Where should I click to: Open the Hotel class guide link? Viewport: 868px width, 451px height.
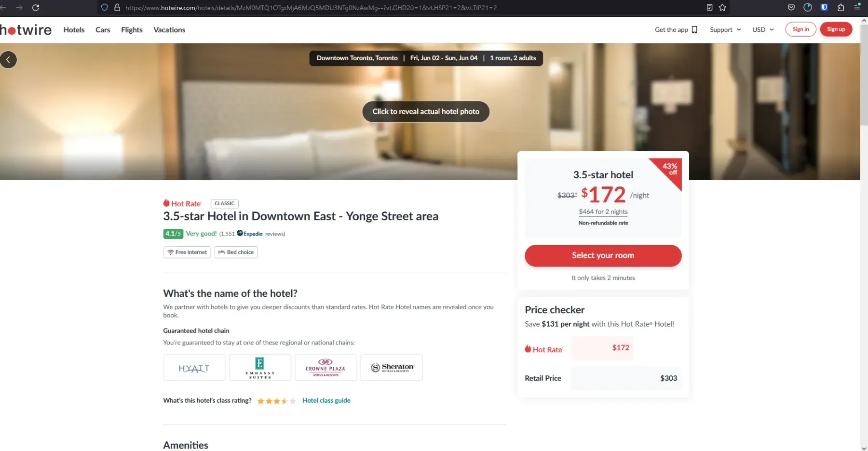[326, 400]
